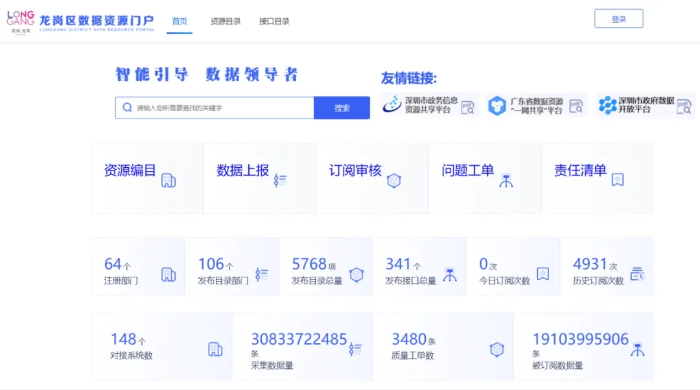
Task: Click the 5768 发布目录总量 value
Action: 309,264
